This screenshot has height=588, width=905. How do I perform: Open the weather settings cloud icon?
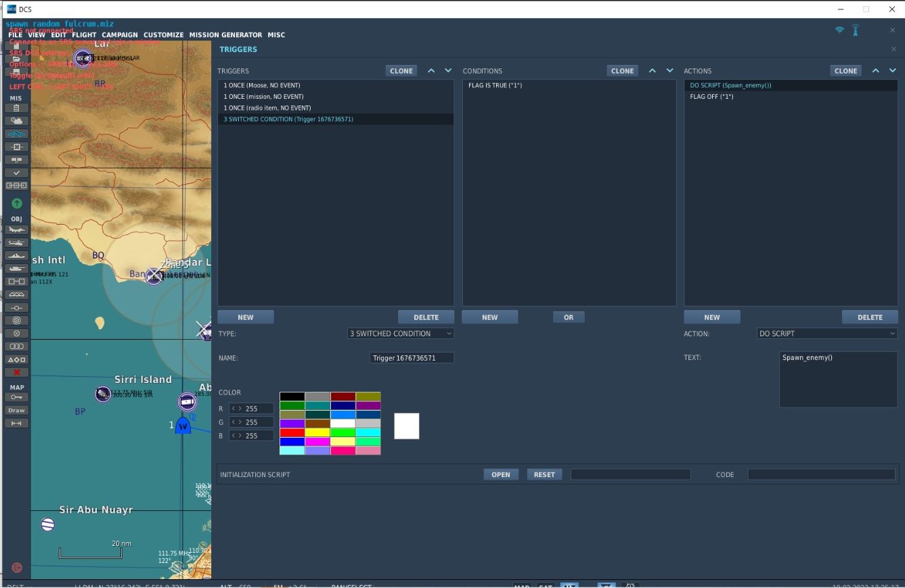pos(16,121)
